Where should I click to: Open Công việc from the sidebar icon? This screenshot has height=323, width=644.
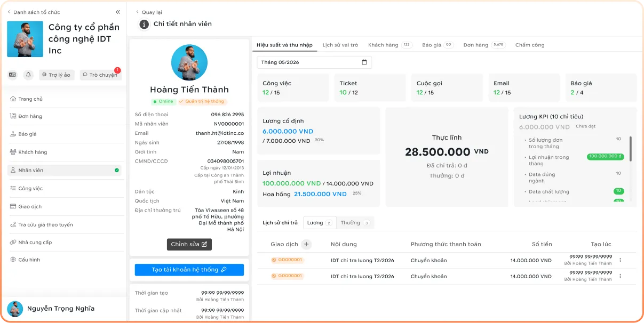13,189
